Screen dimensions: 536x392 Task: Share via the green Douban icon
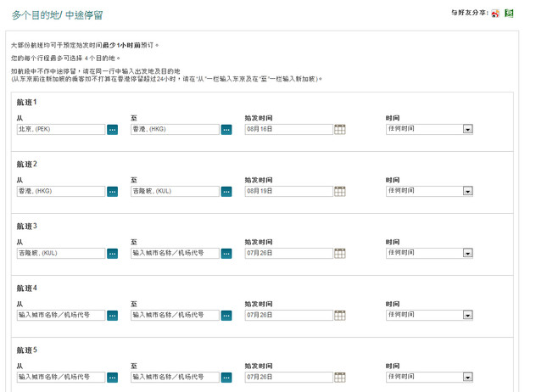[x=509, y=14]
